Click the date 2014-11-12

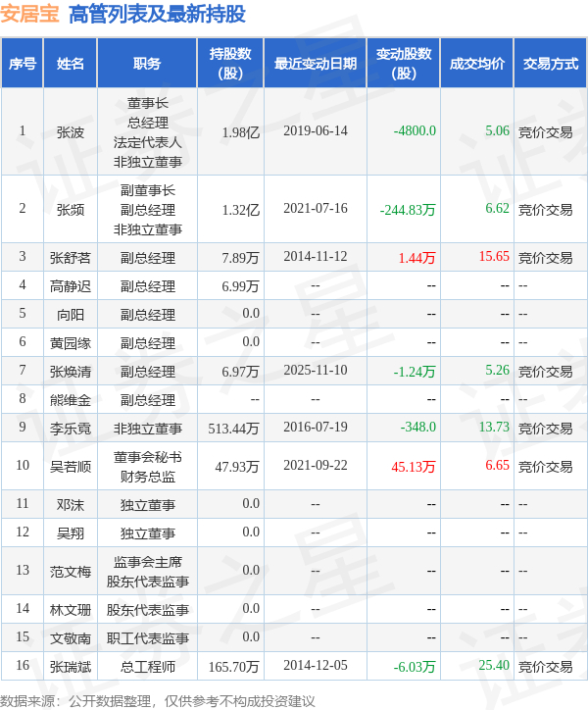315,256
